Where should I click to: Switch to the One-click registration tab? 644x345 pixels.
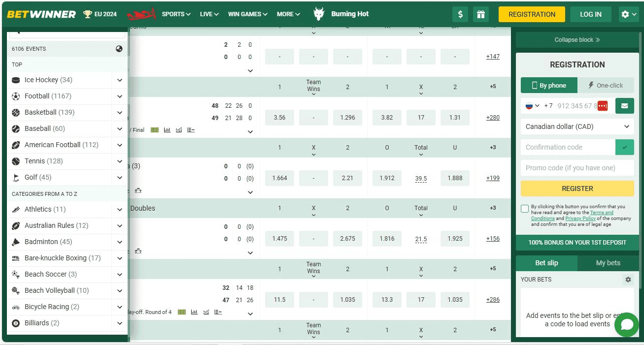[x=605, y=85]
